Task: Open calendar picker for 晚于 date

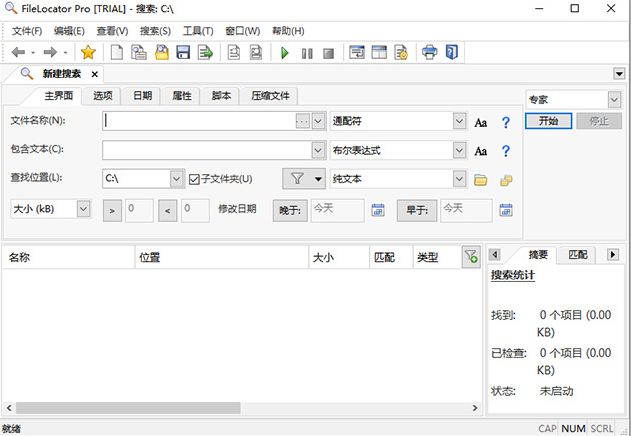Action: pos(378,210)
